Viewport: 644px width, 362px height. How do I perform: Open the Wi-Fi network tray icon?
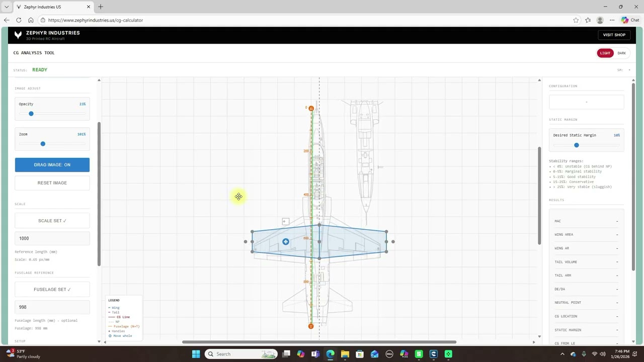pos(595,354)
